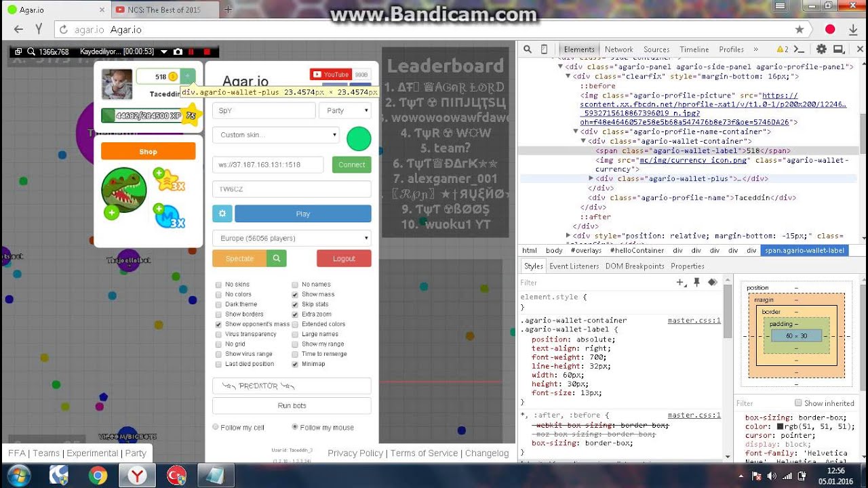This screenshot has height=488, width=868.
Task: Click the 3X mass boost icon
Action: (x=169, y=216)
